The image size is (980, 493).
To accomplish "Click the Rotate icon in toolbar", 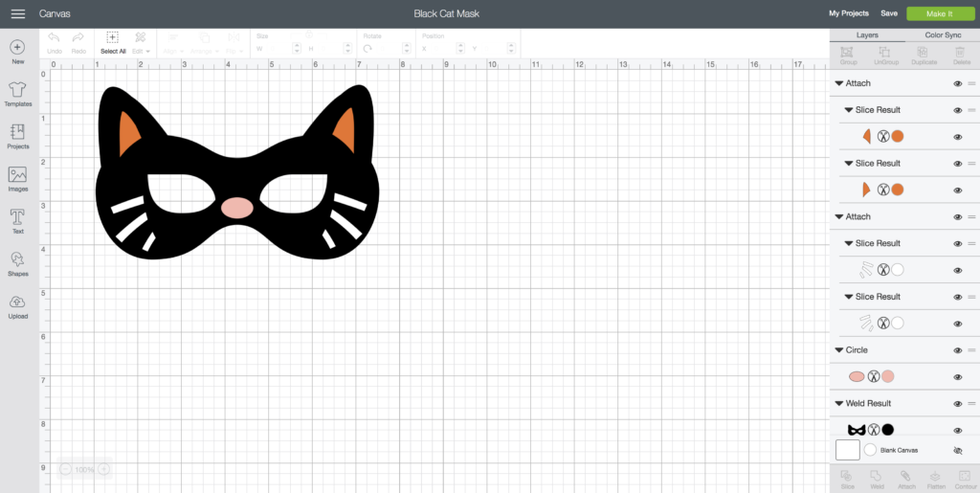I will click(368, 48).
